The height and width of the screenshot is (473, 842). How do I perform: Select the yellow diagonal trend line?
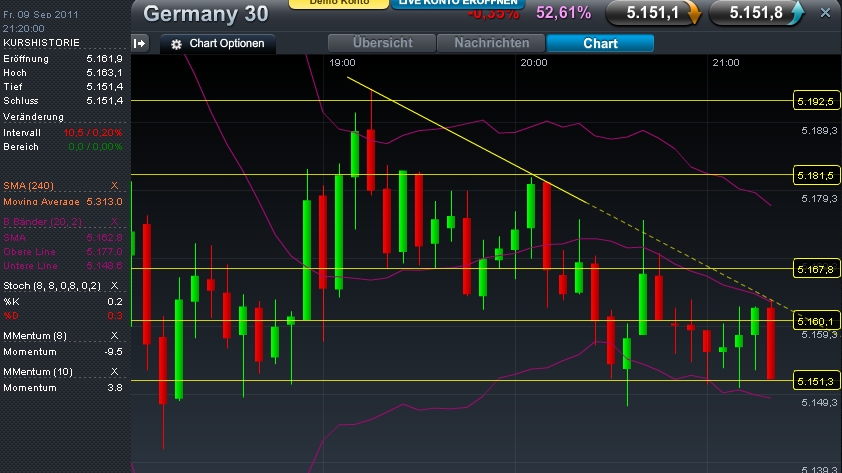pyautogui.click(x=467, y=140)
